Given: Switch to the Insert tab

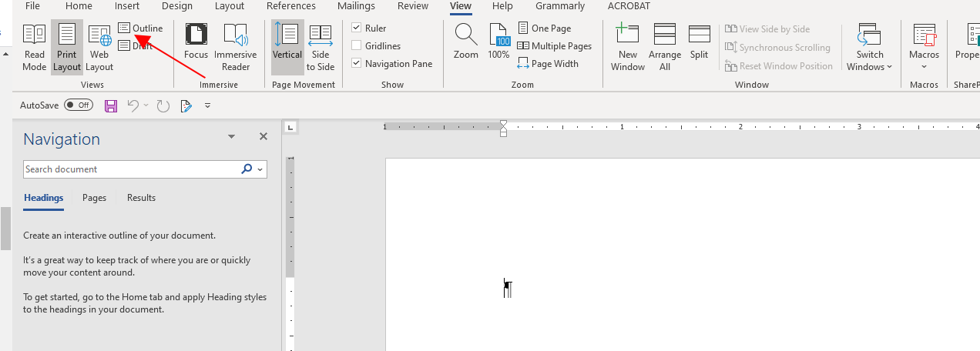Looking at the screenshot, I should point(127,6).
